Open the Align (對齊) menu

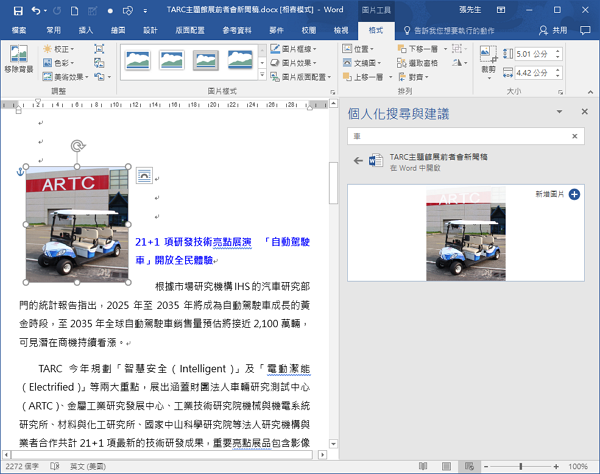pos(413,77)
